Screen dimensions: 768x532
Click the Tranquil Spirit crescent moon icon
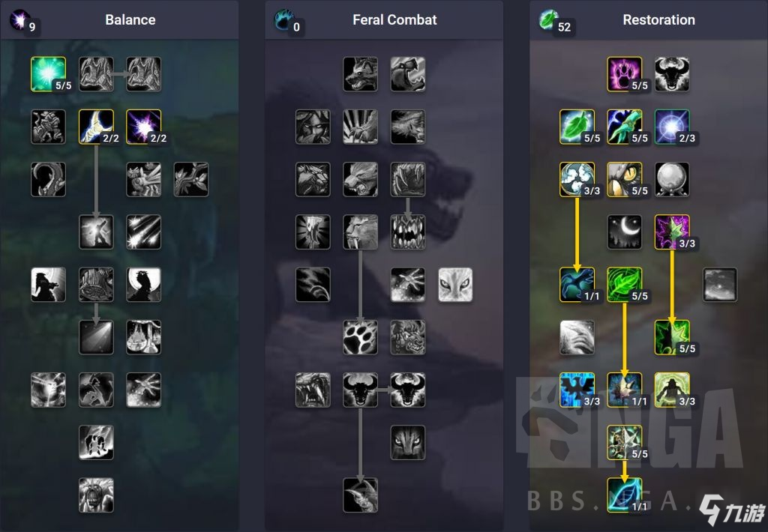[625, 232]
